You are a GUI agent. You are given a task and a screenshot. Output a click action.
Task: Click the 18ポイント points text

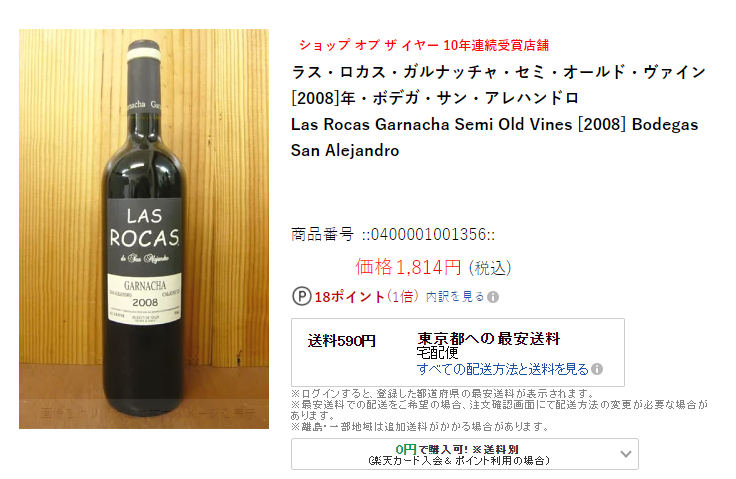click(x=350, y=297)
